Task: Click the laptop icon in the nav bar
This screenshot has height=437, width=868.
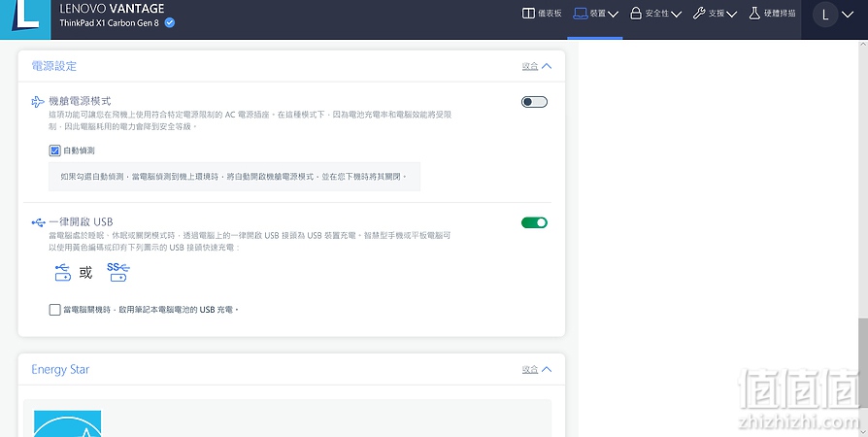Action: [x=581, y=14]
